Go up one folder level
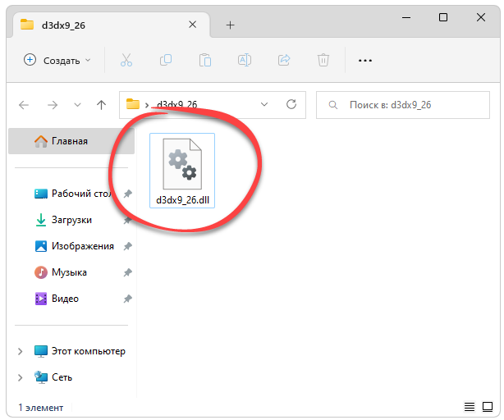Viewport: 504px width, 420px height. [x=101, y=105]
